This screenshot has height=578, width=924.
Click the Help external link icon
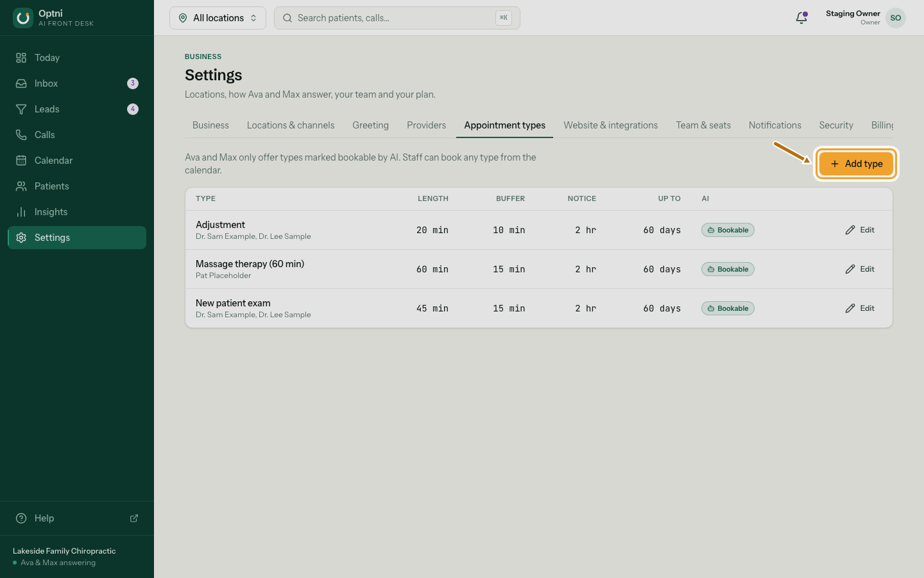point(134,518)
